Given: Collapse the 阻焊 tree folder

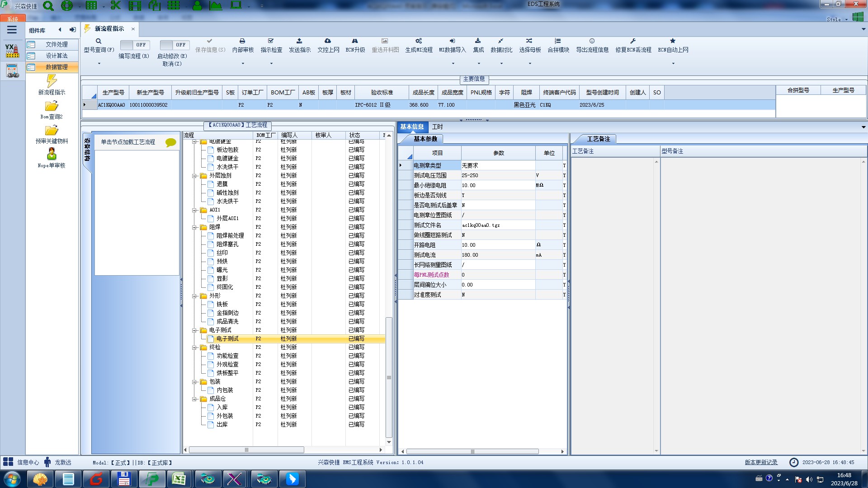Looking at the screenshot, I should click(194, 227).
